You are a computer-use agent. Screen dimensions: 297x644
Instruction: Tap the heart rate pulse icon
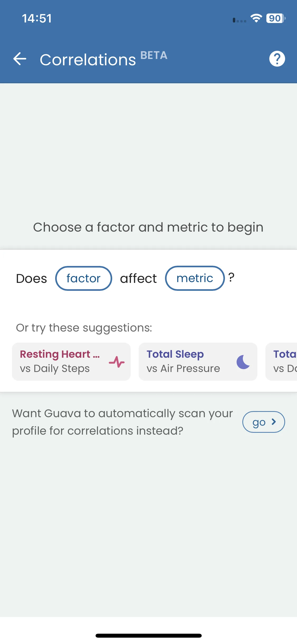click(117, 362)
